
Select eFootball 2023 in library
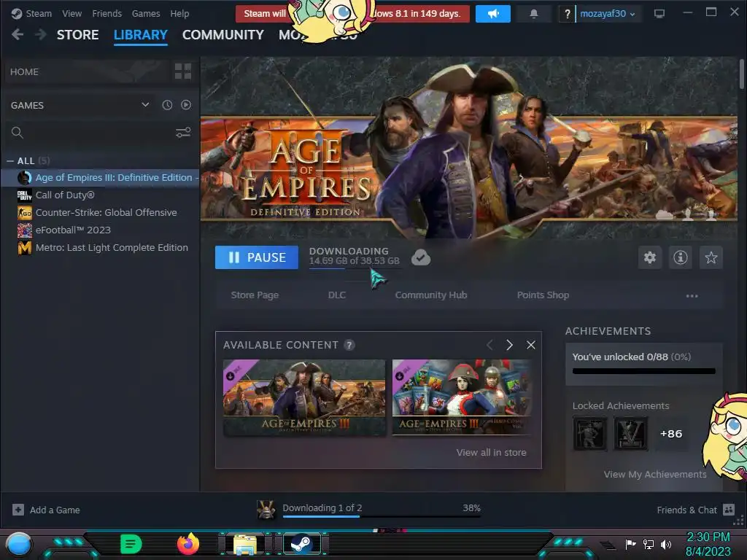101,230
